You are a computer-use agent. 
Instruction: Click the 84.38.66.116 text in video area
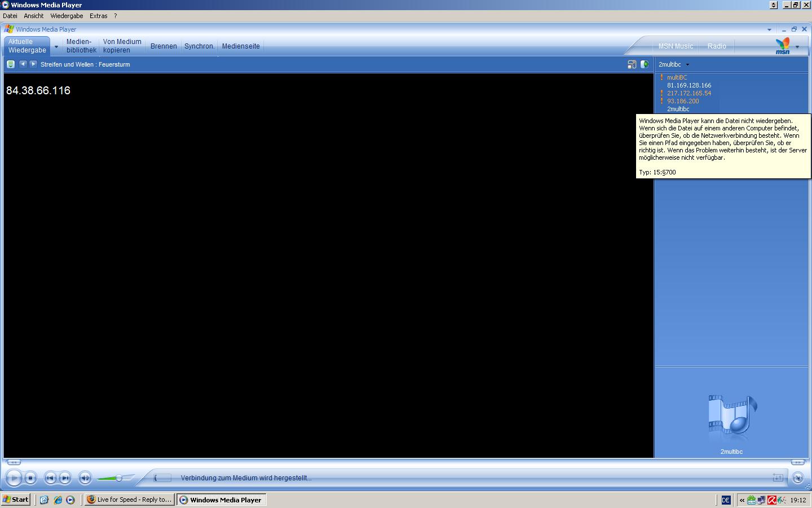pyautogui.click(x=38, y=90)
